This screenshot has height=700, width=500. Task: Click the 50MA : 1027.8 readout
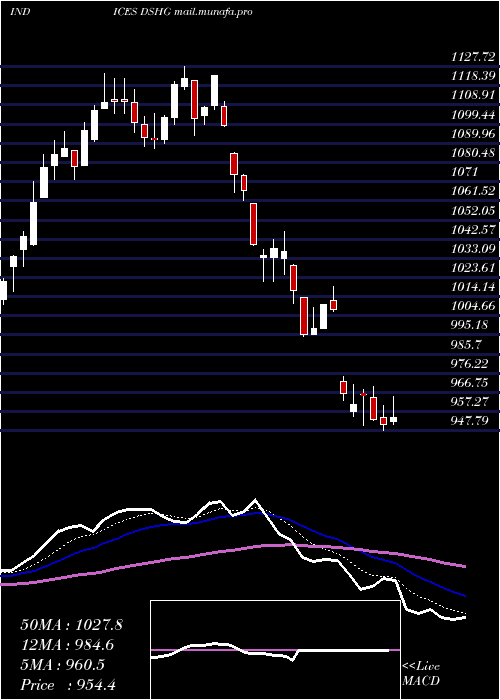click(71, 625)
